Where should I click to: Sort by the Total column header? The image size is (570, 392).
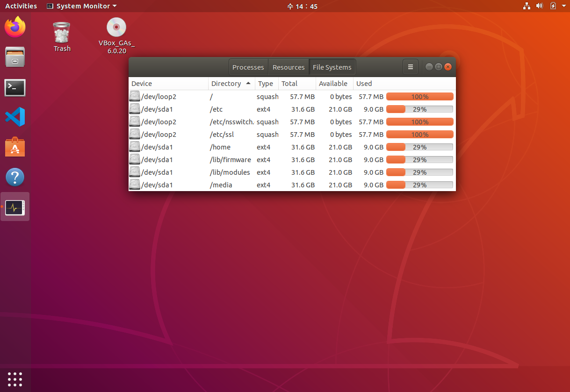297,84
